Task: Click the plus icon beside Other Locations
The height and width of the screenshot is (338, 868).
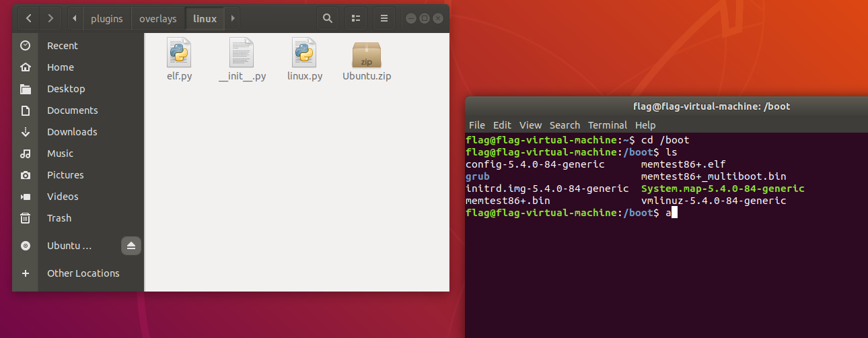Action: (26, 273)
